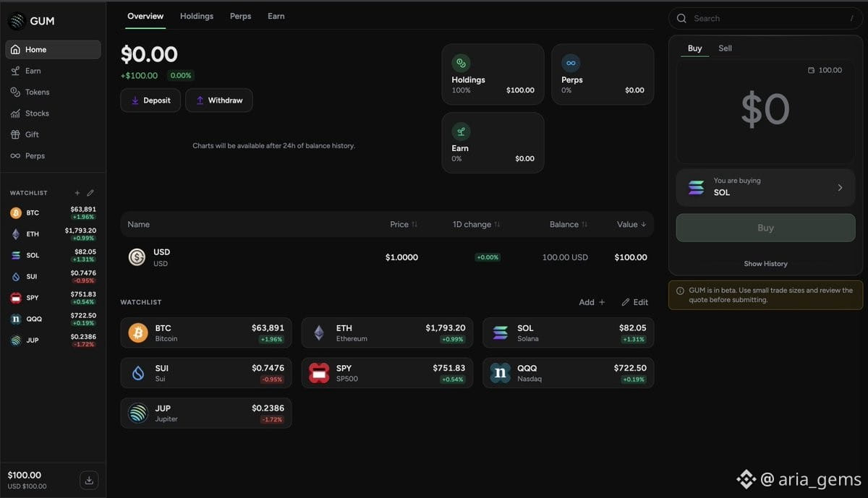
Task: Add a token using the sidebar watchlist plus icon
Action: coord(77,193)
